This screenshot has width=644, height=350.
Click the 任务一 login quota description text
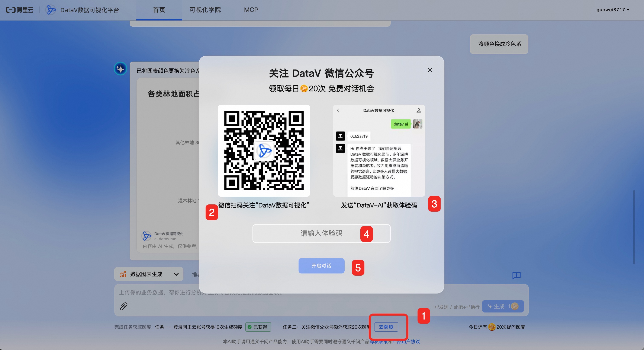tap(199, 327)
